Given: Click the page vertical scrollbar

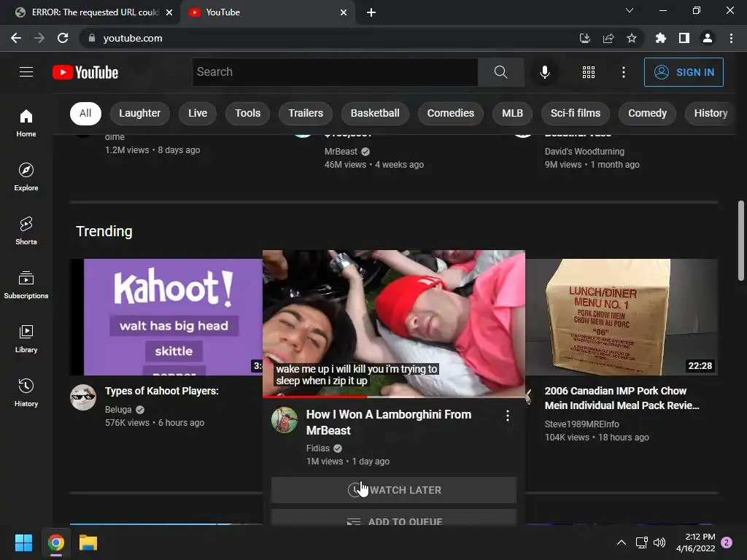Looking at the screenshot, I should tap(741, 241).
